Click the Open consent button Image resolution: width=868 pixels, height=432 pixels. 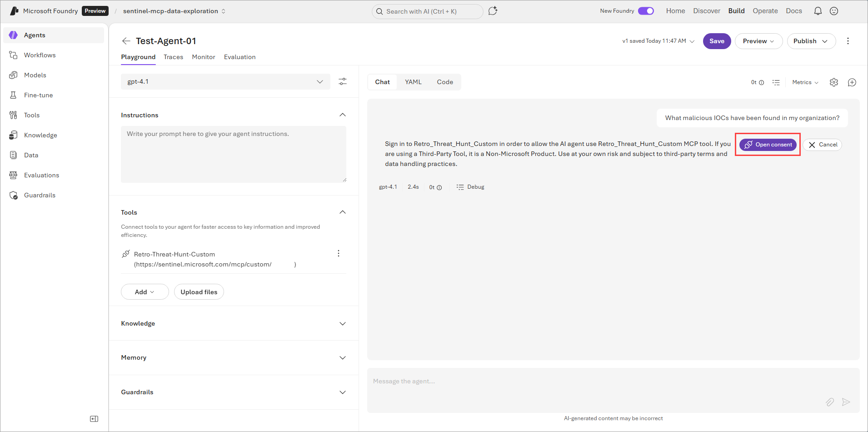pos(768,145)
